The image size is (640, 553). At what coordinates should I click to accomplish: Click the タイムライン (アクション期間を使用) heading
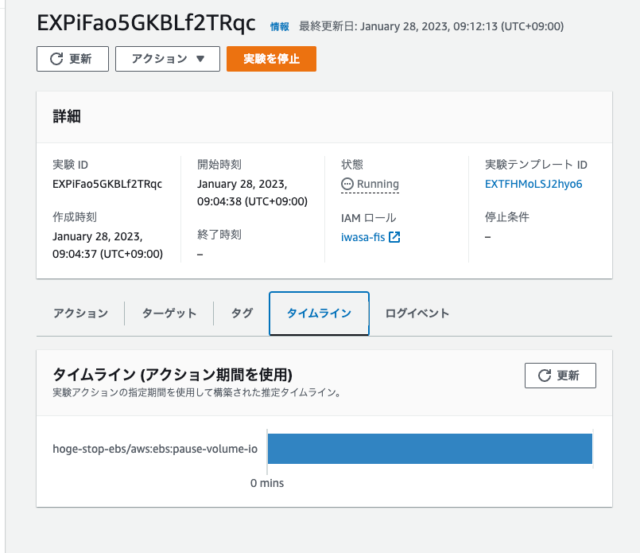(173, 374)
